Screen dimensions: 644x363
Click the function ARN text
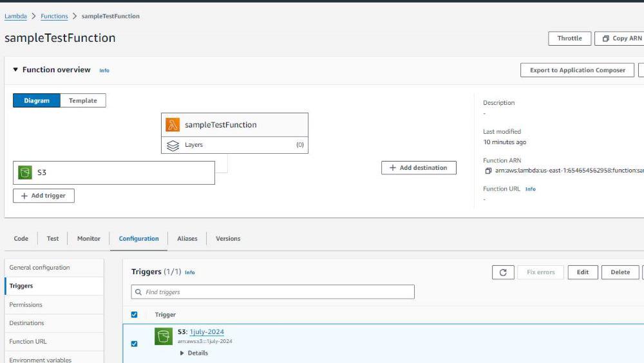pos(569,171)
